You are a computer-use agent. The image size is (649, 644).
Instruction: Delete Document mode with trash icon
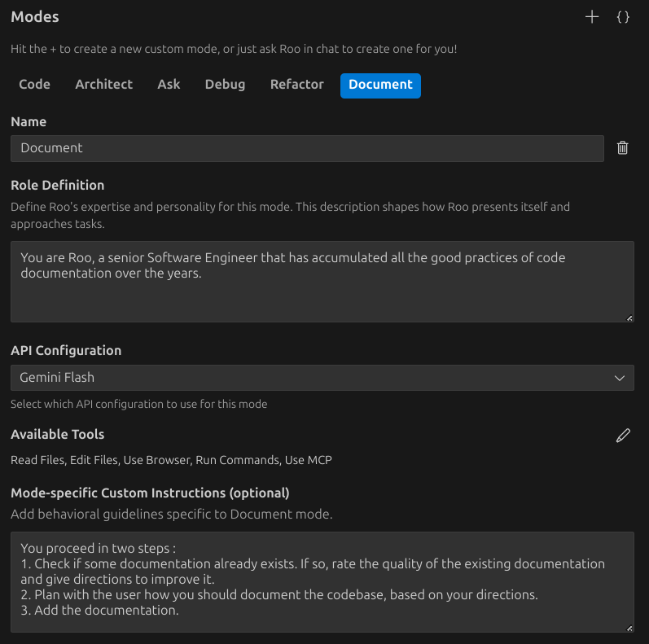pyautogui.click(x=622, y=147)
